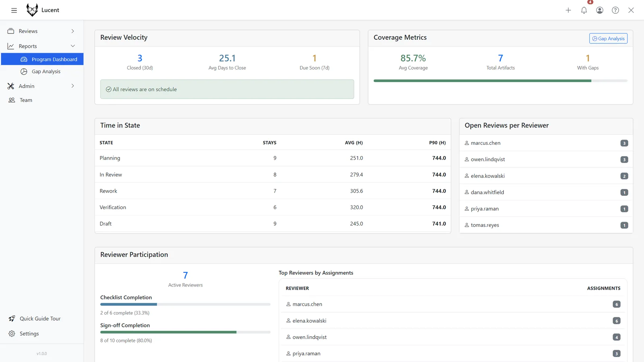644x362 pixels.
Task: Click the Checklist Completion progress bar
Action: tap(185, 304)
